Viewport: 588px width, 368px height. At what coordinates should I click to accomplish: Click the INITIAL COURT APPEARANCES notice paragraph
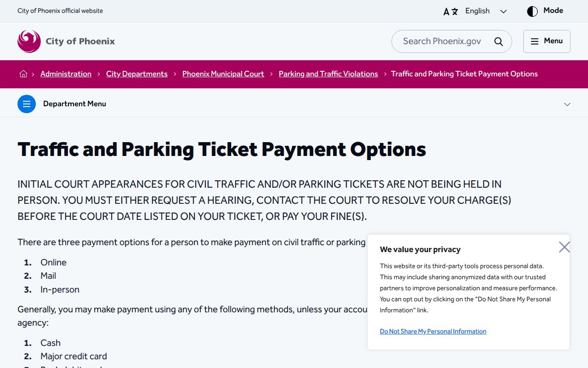point(264,200)
